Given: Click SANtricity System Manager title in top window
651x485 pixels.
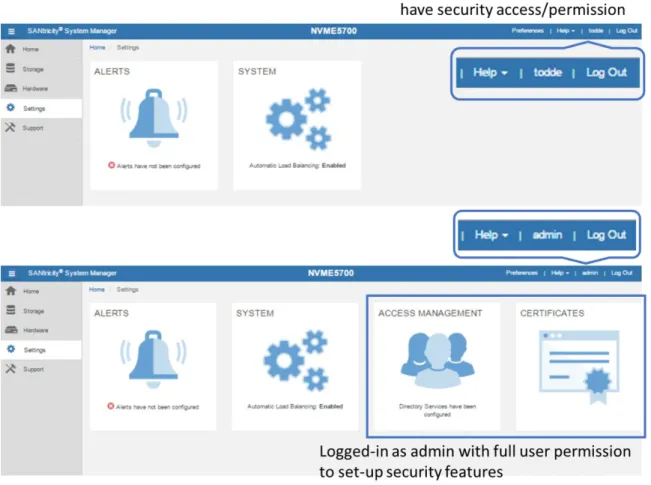Looking at the screenshot, I should point(72,31).
